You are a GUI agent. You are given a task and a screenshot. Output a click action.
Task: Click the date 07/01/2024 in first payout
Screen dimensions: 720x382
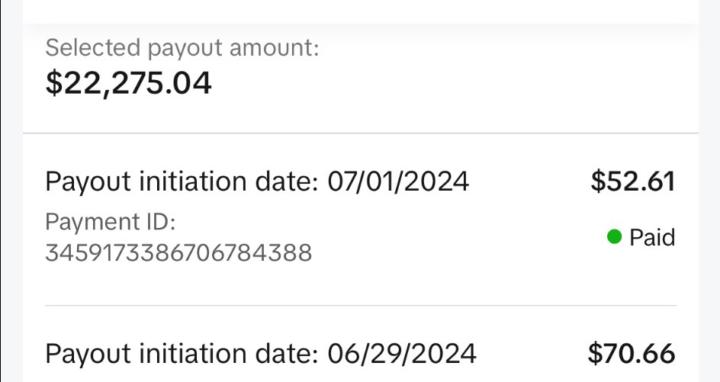pyautogui.click(x=398, y=181)
